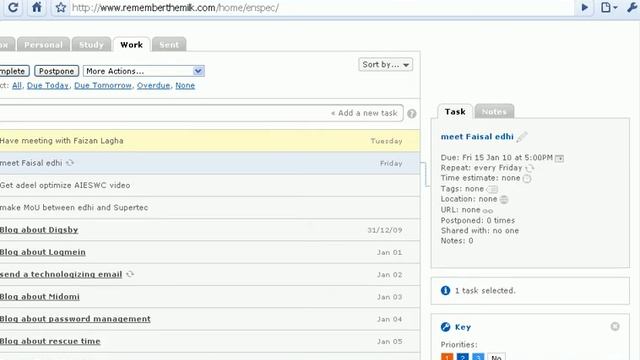Select the 'Blog about Logmein' task
The width and height of the screenshot is (640, 360).
tap(210, 252)
